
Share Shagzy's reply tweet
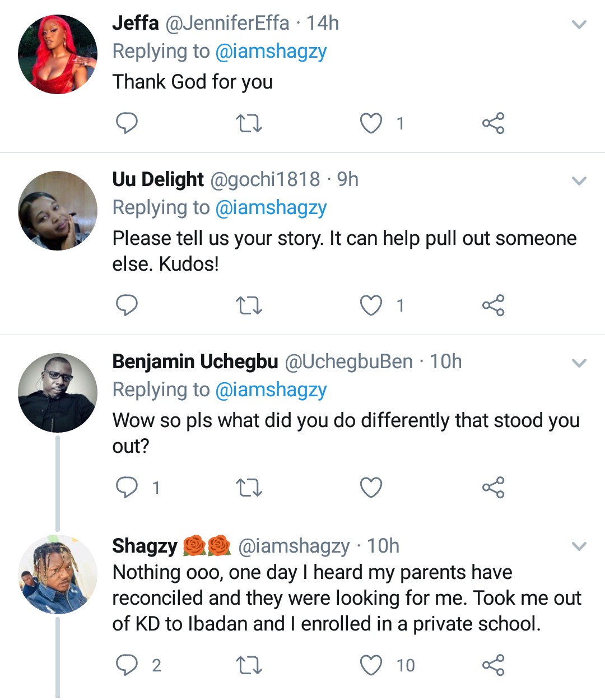coord(493,665)
